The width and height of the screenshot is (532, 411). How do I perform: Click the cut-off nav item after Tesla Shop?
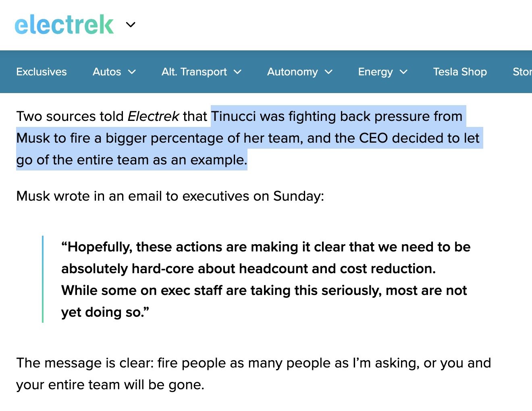coord(522,72)
